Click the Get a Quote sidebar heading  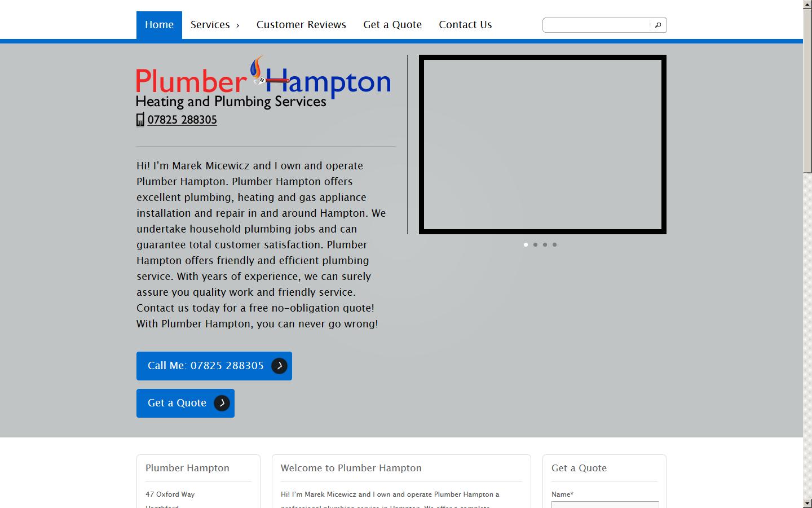pos(579,468)
